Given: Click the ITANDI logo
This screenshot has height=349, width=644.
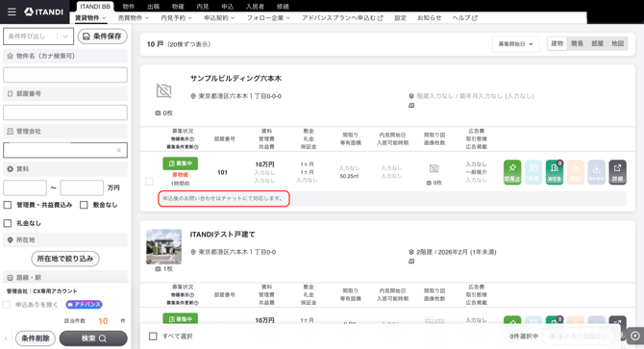Looking at the screenshot, I should pos(43,12).
